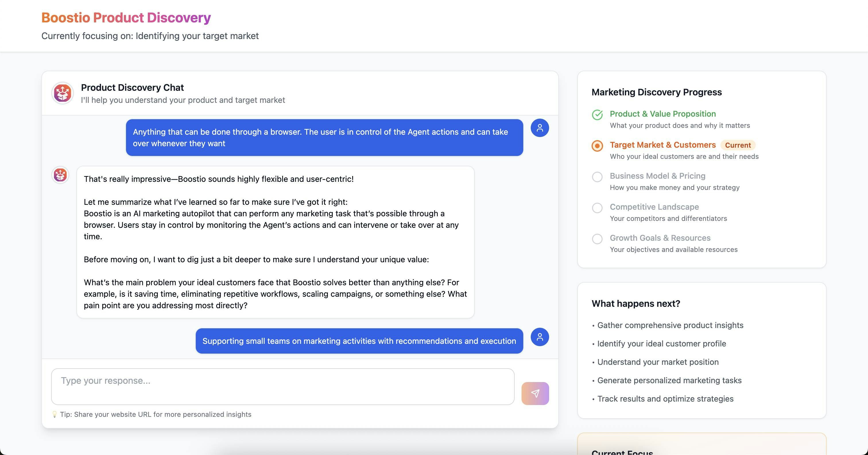Click the website URL tip text

[155, 414]
